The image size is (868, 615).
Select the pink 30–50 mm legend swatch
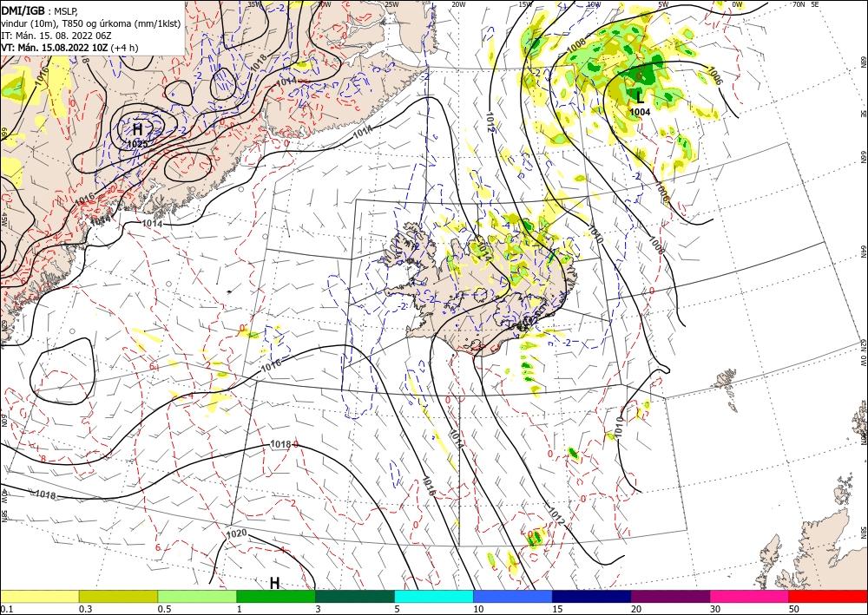coord(750,596)
